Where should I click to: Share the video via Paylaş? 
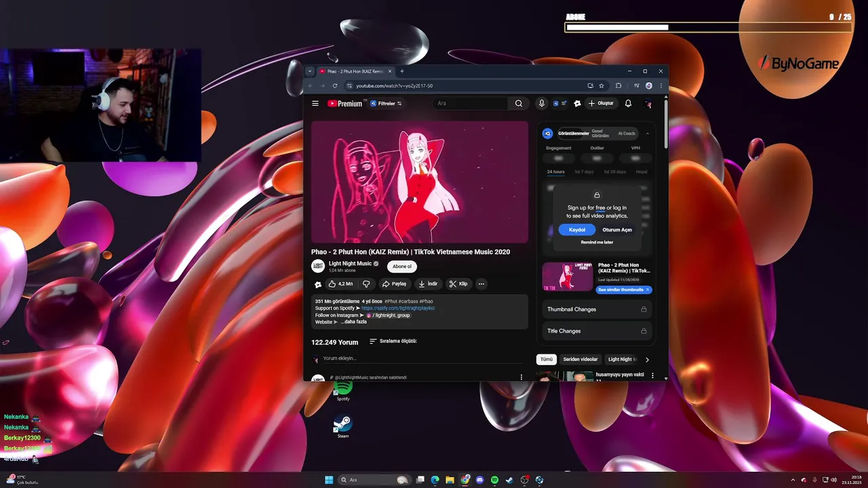tap(394, 284)
